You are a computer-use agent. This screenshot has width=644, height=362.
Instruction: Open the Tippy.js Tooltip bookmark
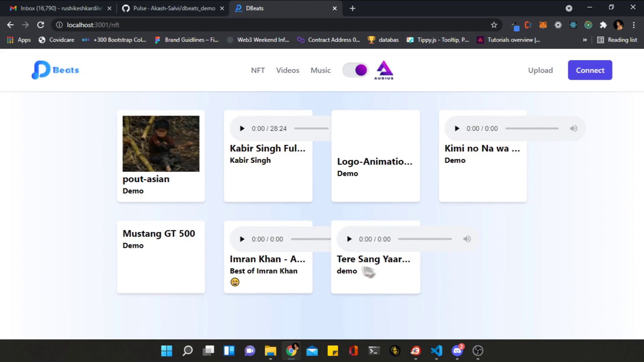438,40
